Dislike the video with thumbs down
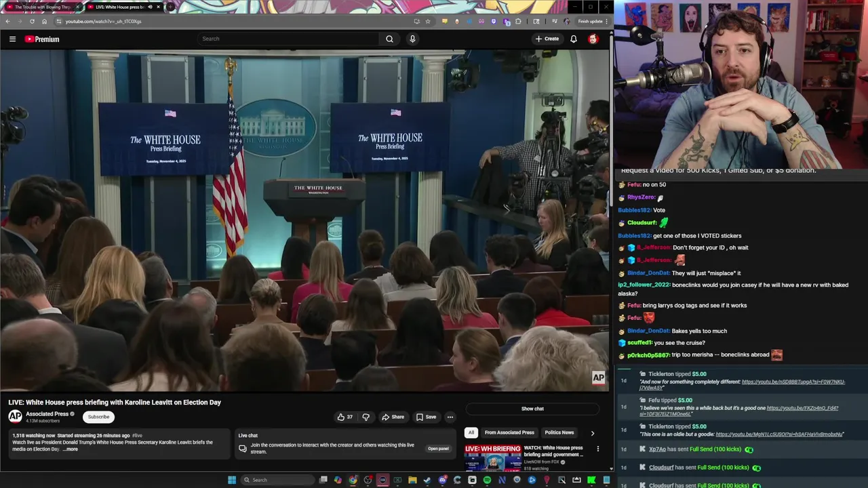This screenshot has width=868, height=488. click(x=366, y=417)
